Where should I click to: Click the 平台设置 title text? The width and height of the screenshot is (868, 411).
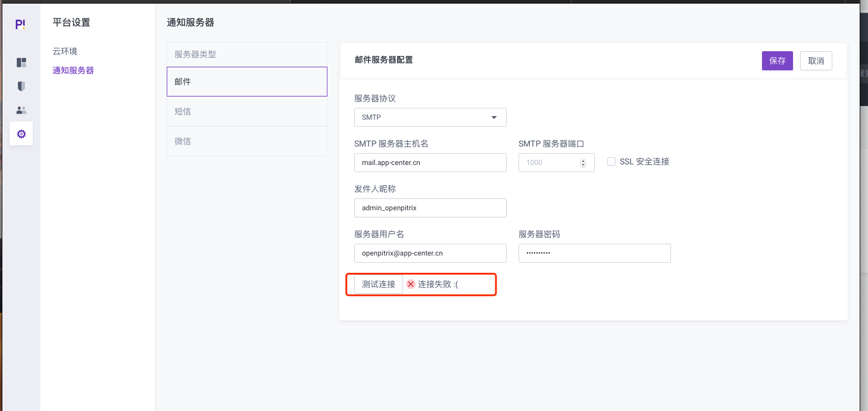coord(71,23)
